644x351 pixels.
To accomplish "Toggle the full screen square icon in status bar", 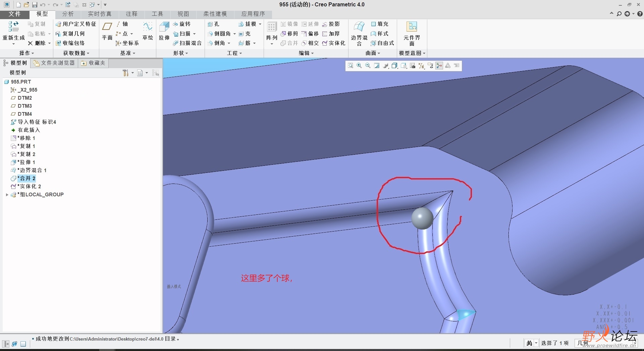I will pyautogui.click(x=23, y=344).
